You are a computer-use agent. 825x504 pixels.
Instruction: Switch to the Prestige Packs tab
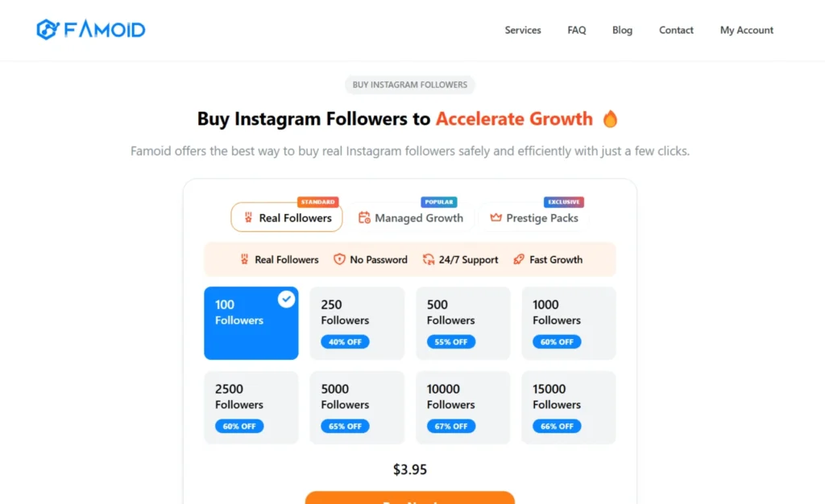click(534, 217)
